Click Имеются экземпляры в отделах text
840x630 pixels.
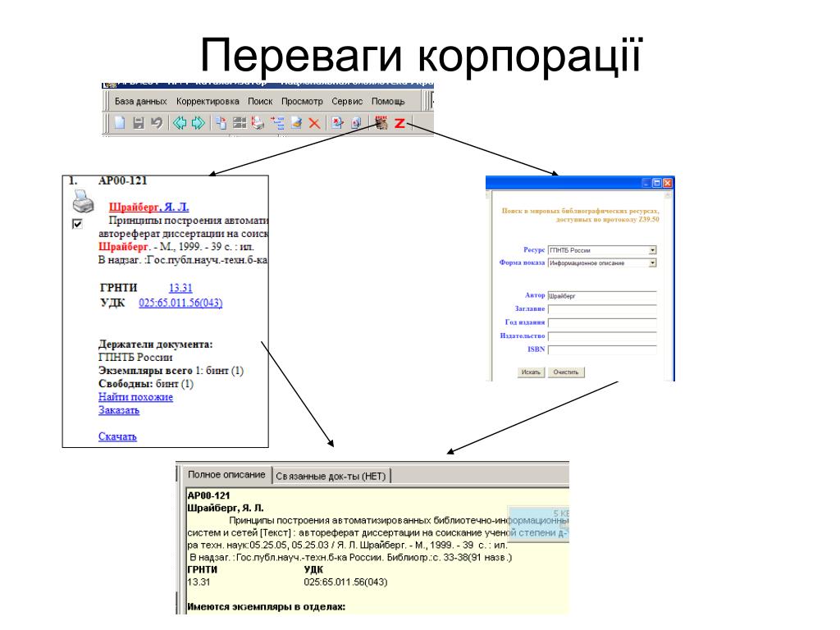(x=267, y=607)
